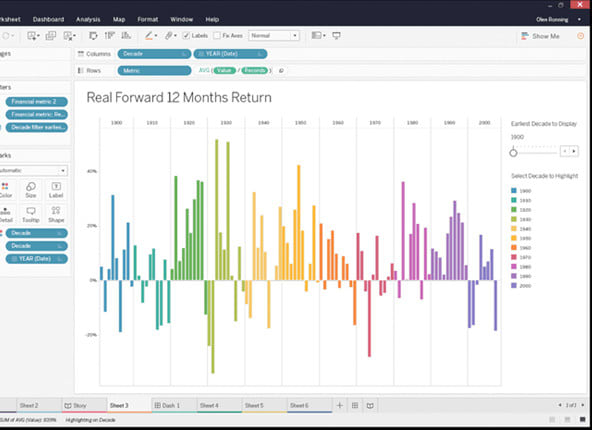592x430 pixels.
Task: Open the Decade pill menu in Columns
Action: [184, 54]
